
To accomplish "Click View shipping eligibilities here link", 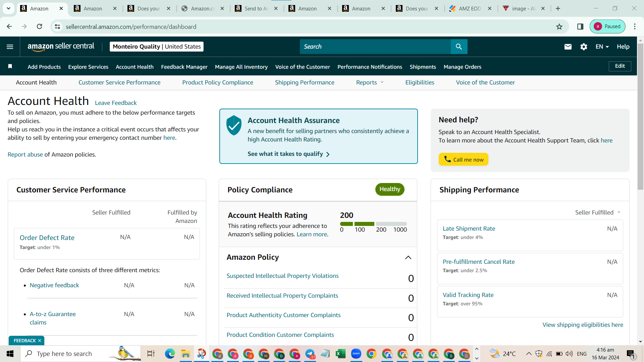I will 583,325.
